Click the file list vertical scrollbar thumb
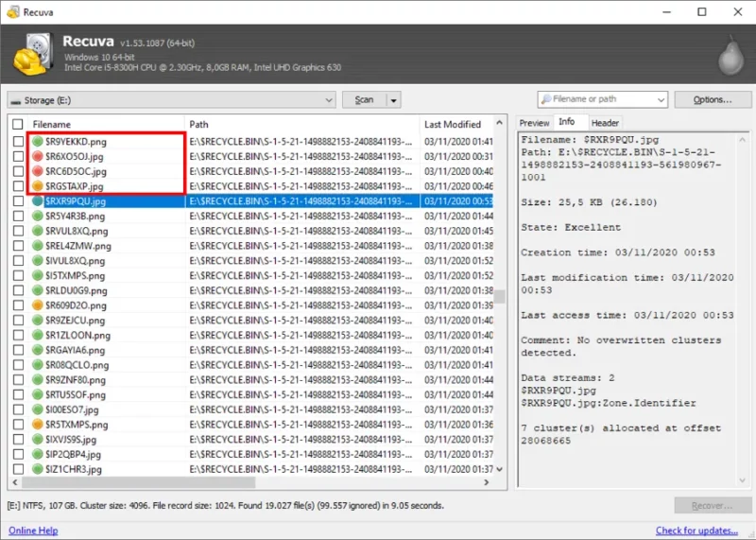Image resolution: width=756 pixels, height=540 pixels. pos(500,296)
